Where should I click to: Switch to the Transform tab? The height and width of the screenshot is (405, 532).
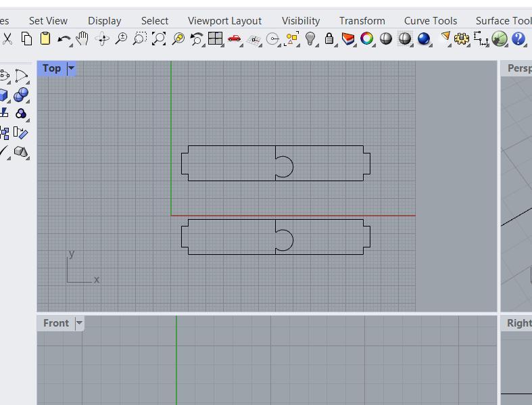point(362,21)
